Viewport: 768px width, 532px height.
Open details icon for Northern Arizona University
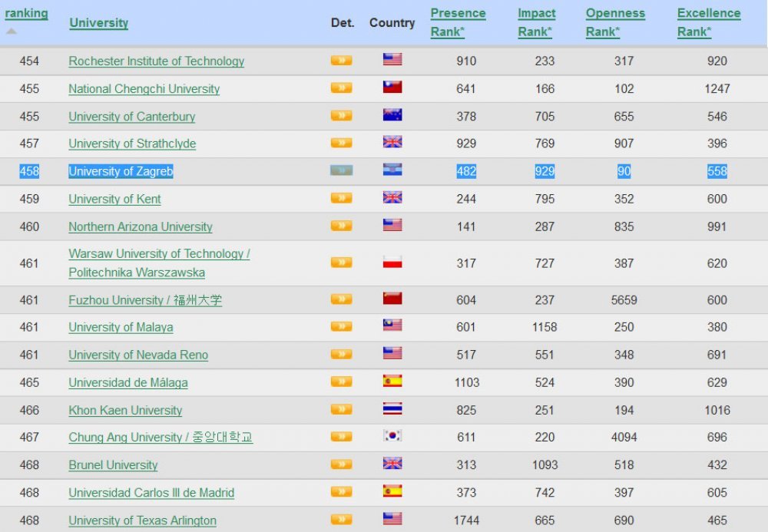click(x=342, y=226)
